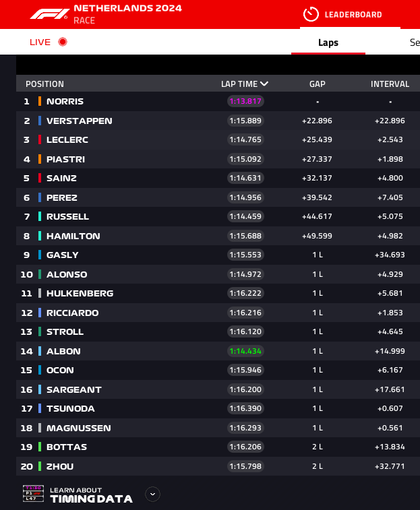Screen dimensions: 420x510
Task: Click the timing data thumbnail icon
Action: coord(33,493)
